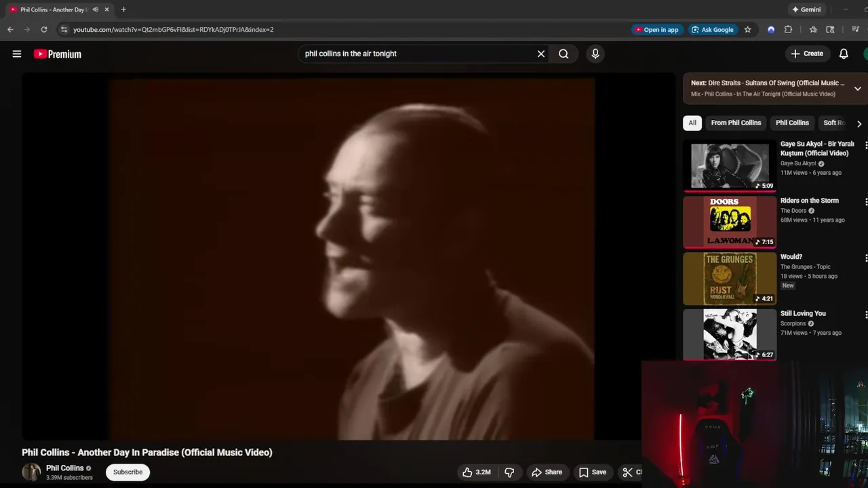
Task: Open The Doors channel link
Action: 793,211
